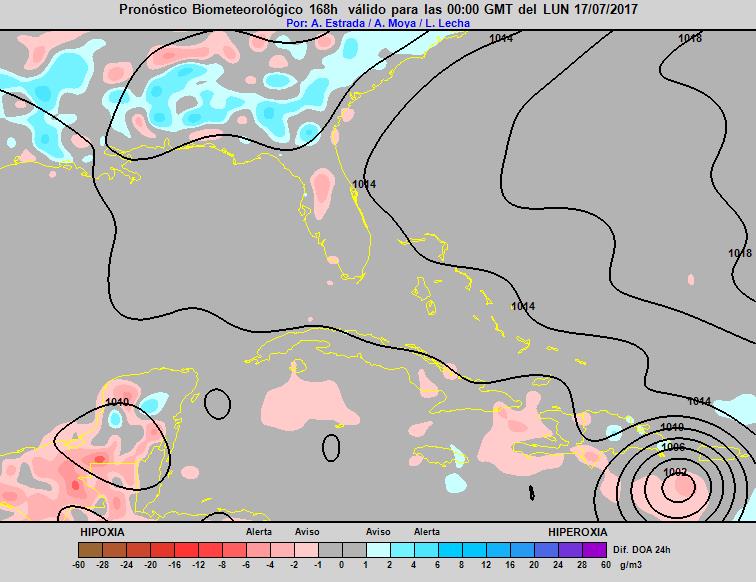Click the '0' legend scale value
This screenshot has height=582, width=756.
click(x=342, y=565)
